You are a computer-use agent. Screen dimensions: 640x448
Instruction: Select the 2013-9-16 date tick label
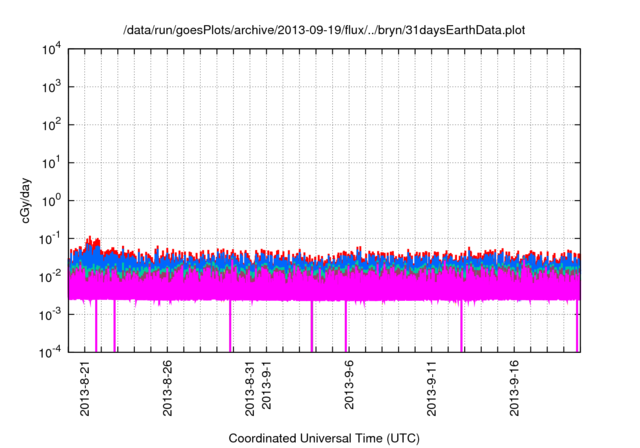pos(514,388)
